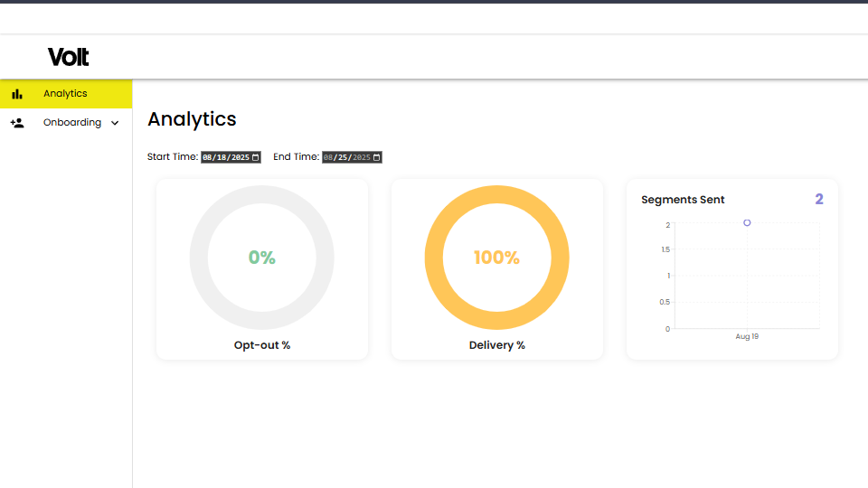Click the Volt logo

point(69,57)
